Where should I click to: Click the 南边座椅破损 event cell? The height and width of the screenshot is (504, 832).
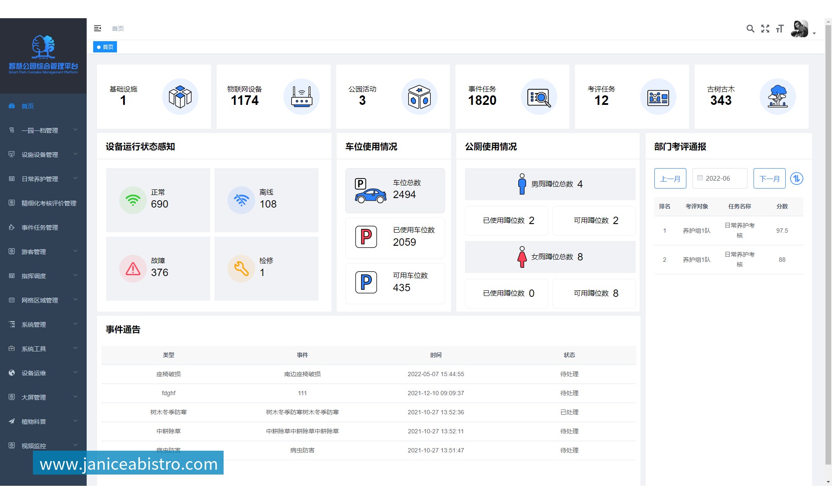tap(302, 374)
